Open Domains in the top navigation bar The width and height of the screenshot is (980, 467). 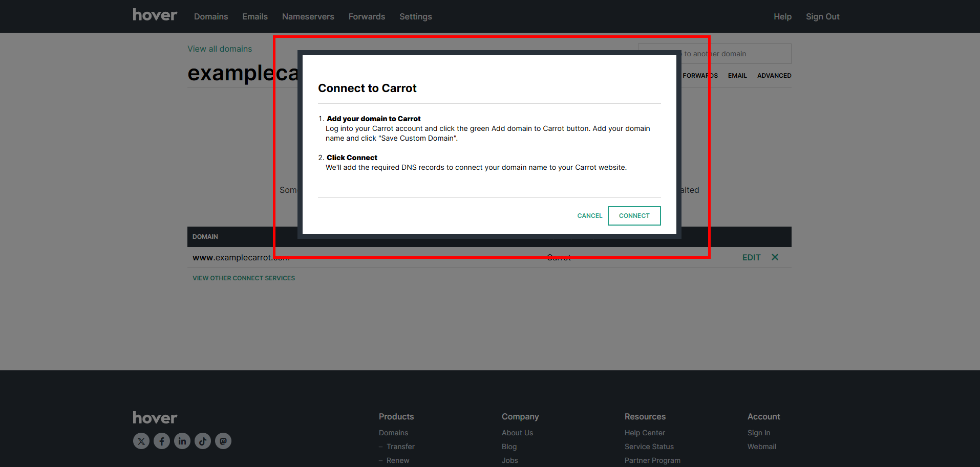tap(211, 16)
